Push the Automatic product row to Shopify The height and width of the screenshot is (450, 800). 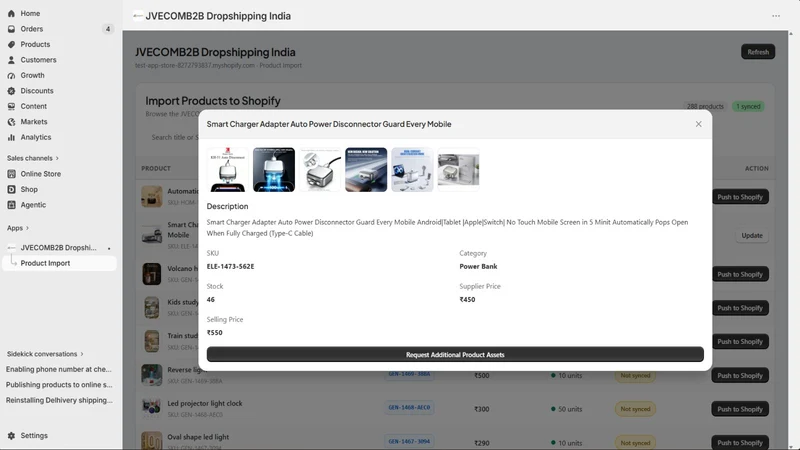pos(740,197)
